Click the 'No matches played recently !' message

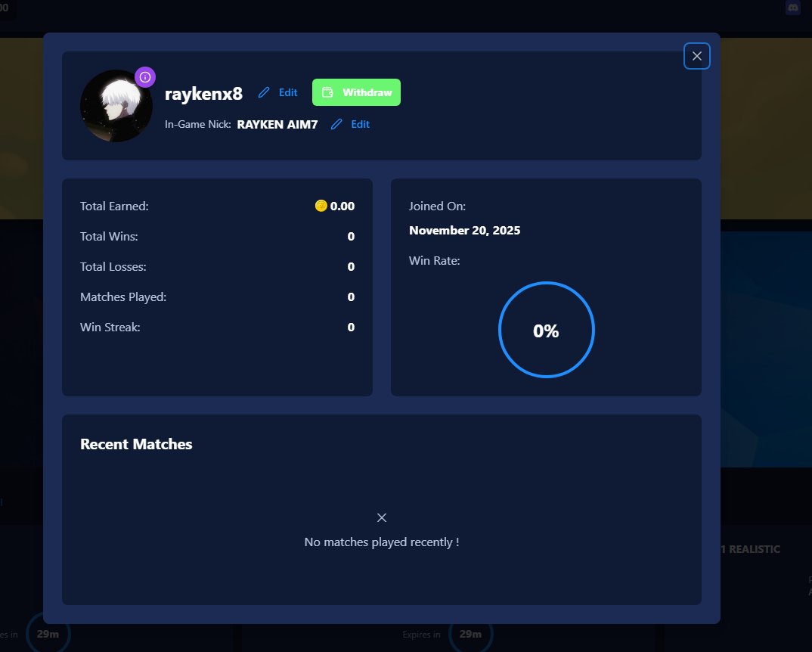pyautogui.click(x=382, y=542)
